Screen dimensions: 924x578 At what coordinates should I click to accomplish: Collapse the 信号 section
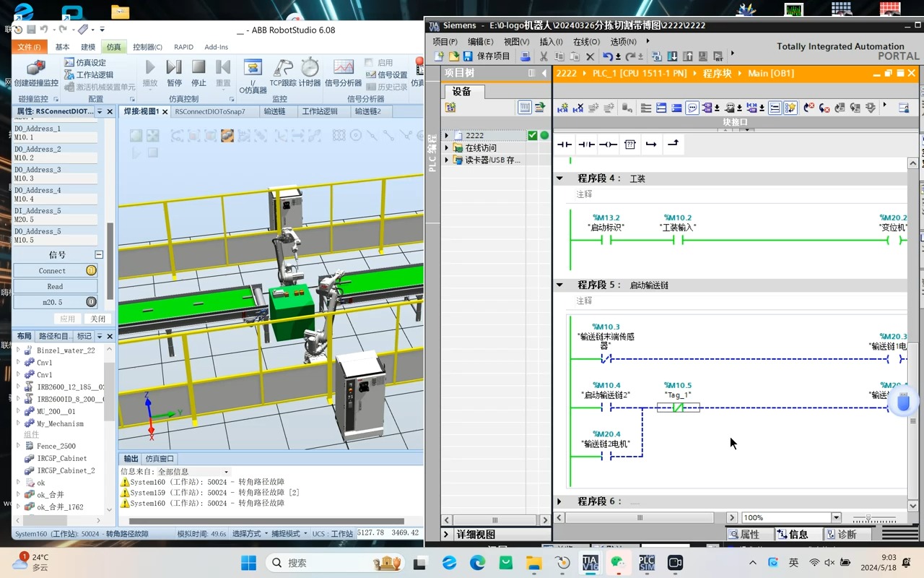pos(99,254)
